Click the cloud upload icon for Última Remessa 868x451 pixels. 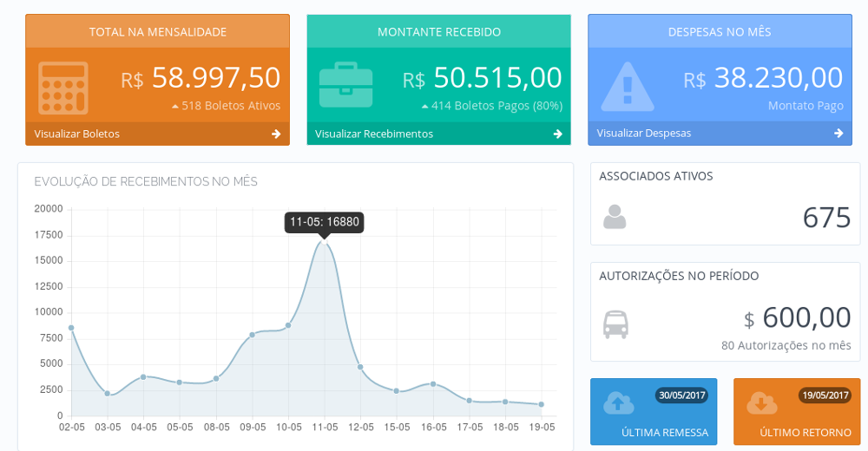[x=618, y=403]
